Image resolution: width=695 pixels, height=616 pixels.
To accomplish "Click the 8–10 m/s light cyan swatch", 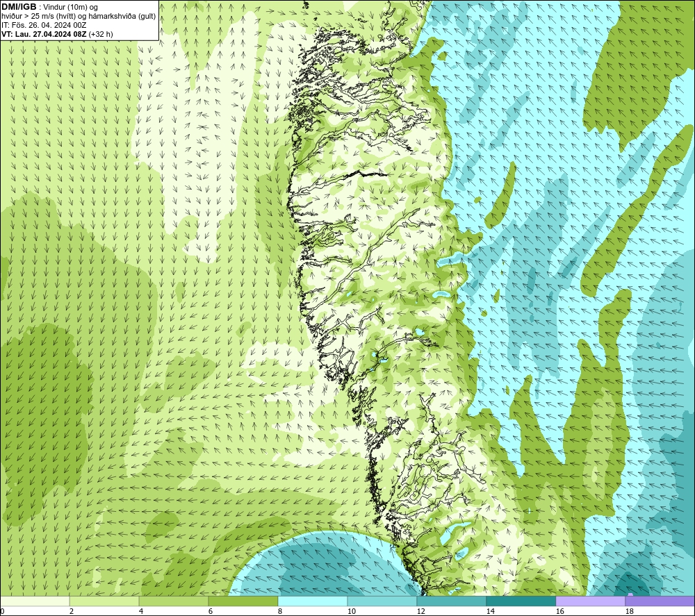I will (x=313, y=601).
